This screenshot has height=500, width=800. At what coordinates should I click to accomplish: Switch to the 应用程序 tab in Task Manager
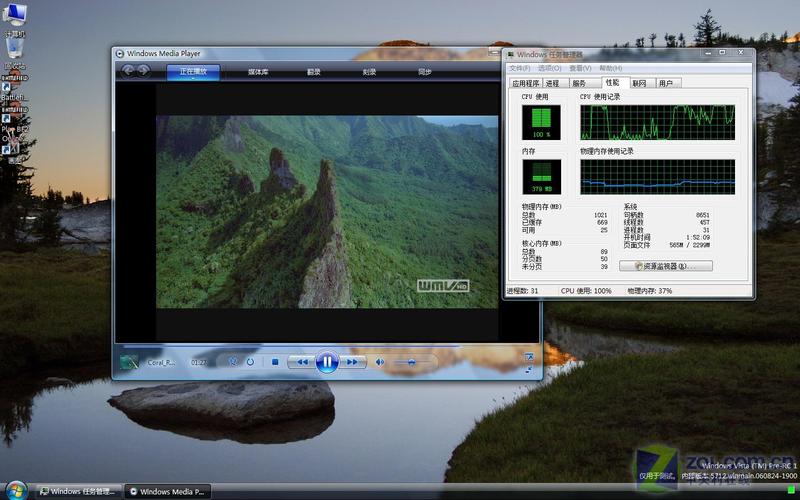(x=526, y=83)
